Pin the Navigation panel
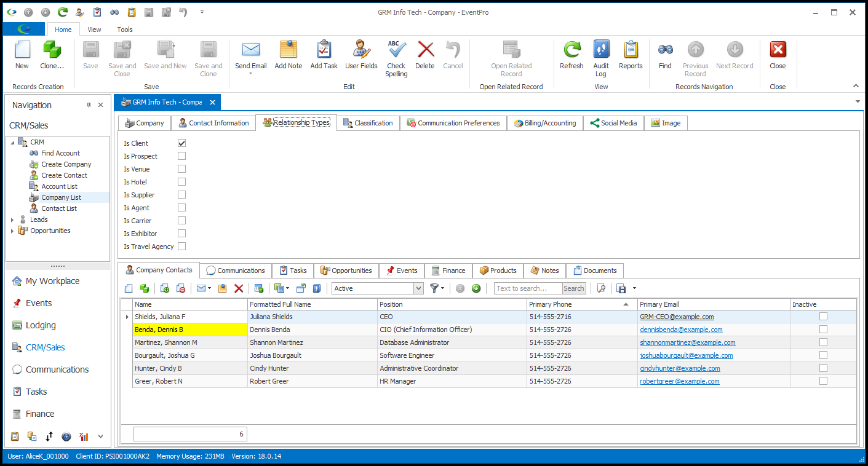The image size is (868, 466). [x=89, y=105]
